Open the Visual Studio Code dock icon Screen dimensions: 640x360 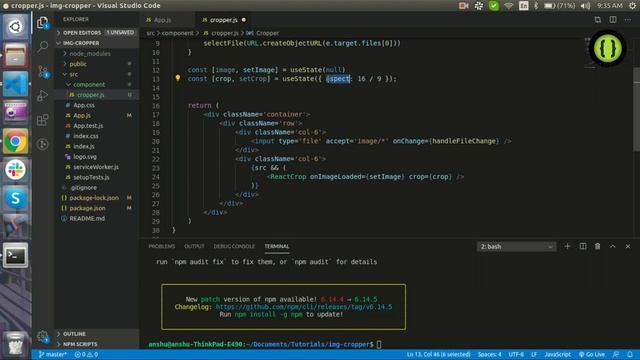click(x=16, y=84)
